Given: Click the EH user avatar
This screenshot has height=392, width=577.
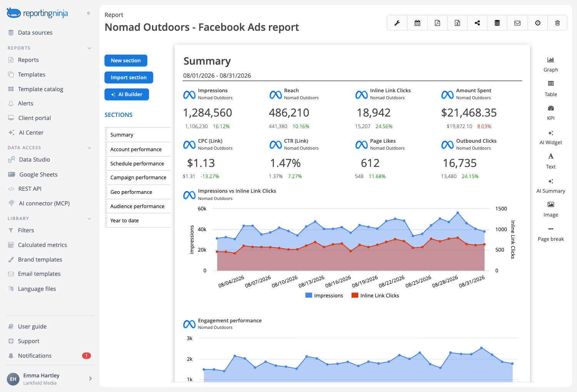Looking at the screenshot, I should [13, 379].
